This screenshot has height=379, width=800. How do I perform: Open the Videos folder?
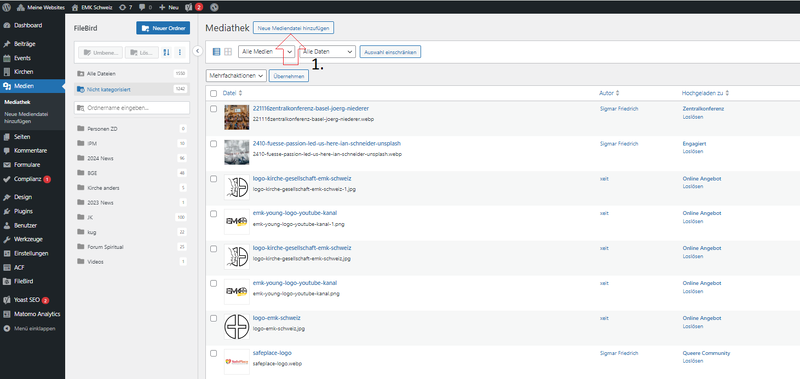point(132,262)
